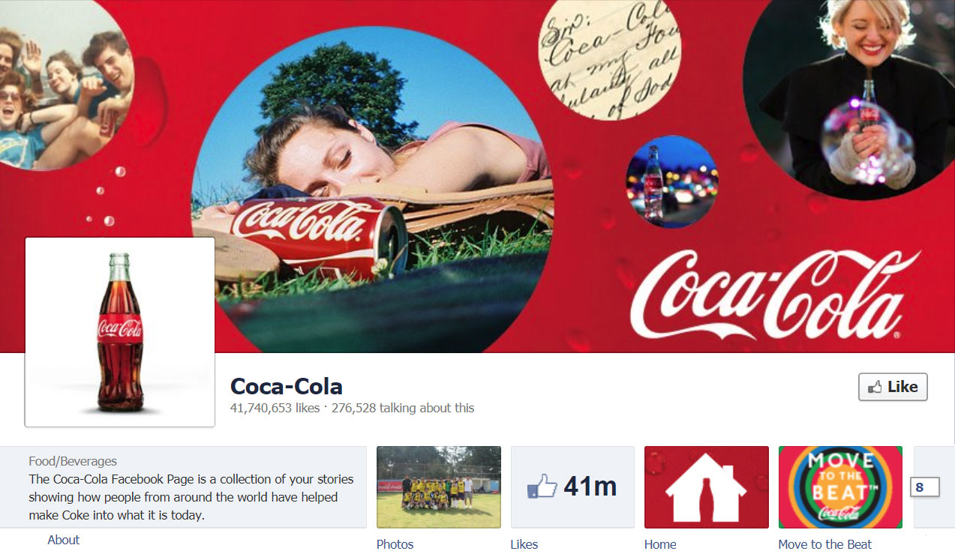The height and width of the screenshot is (560, 955).
Task: Open the Move to the Beat label link
Action: tap(824, 544)
